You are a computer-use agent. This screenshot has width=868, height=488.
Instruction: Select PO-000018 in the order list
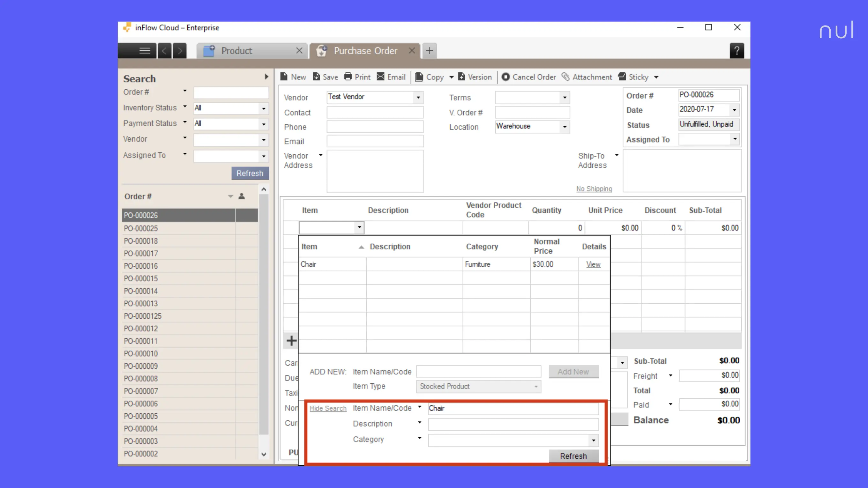pos(190,241)
